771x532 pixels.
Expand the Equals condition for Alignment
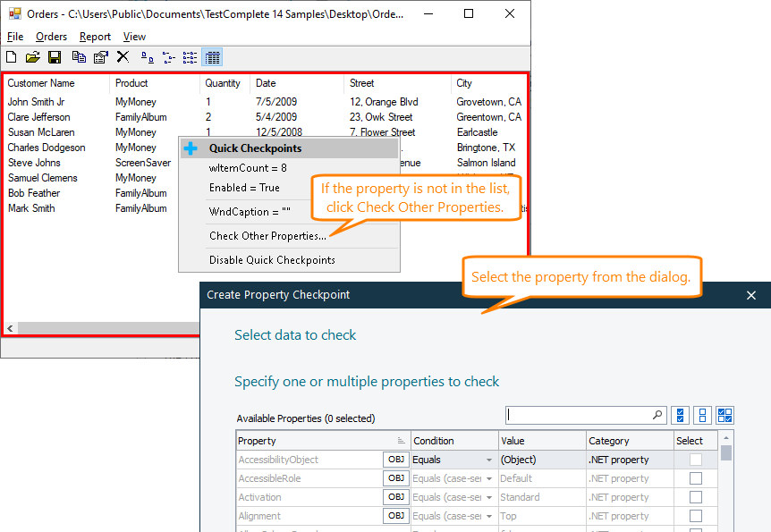coord(490,516)
